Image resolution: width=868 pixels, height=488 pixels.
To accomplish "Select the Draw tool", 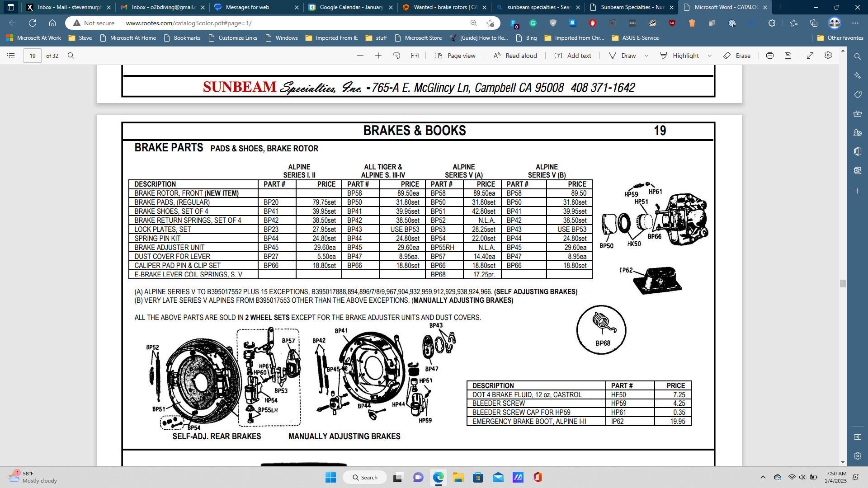I will click(x=623, y=56).
